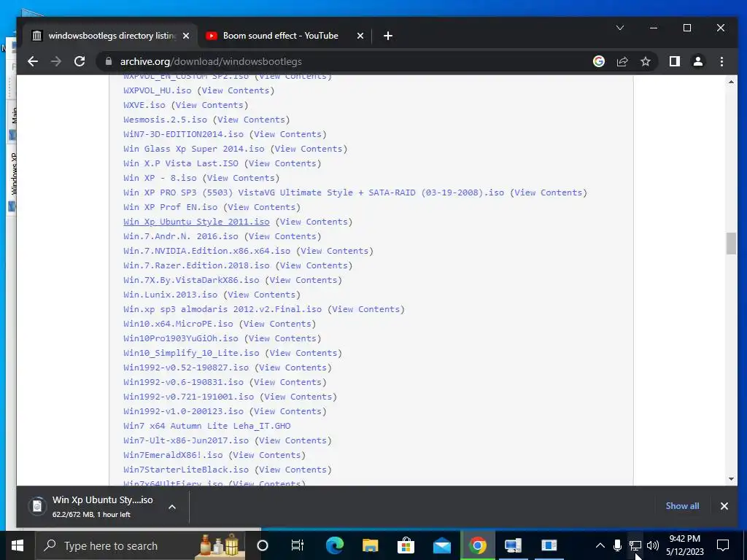Open Win1992-v1.0-200123.iso link
This screenshot has height=560, width=747.
tap(183, 411)
